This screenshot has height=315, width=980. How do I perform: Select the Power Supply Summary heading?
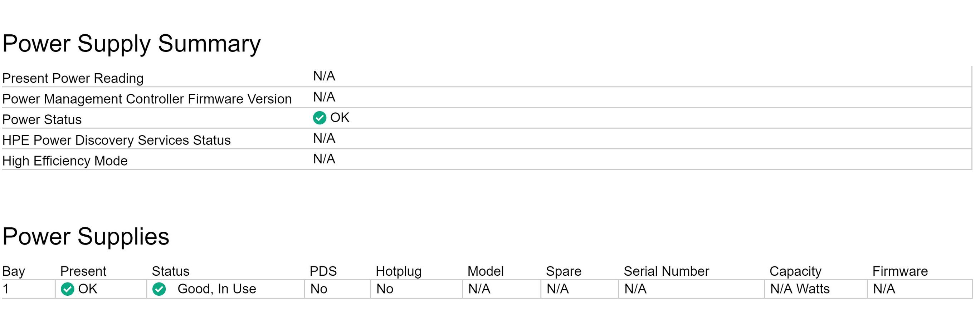(x=131, y=44)
